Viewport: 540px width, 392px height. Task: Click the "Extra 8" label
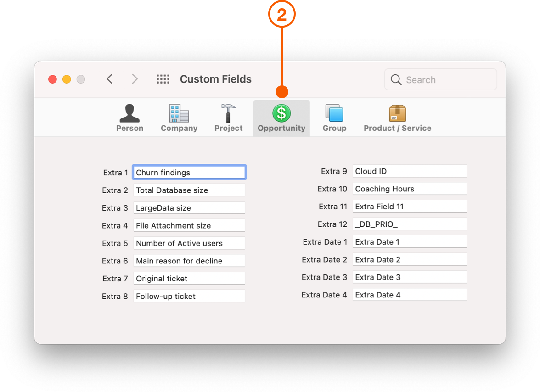pos(115,296)
